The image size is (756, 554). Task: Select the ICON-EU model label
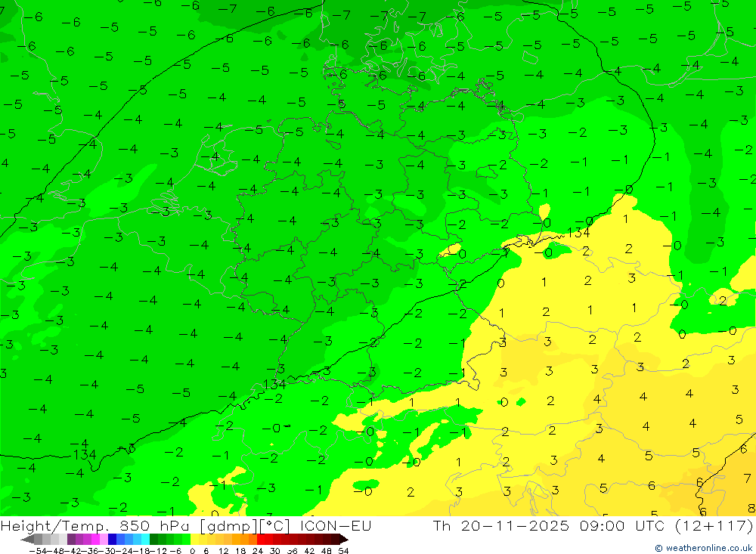[336, 525]
